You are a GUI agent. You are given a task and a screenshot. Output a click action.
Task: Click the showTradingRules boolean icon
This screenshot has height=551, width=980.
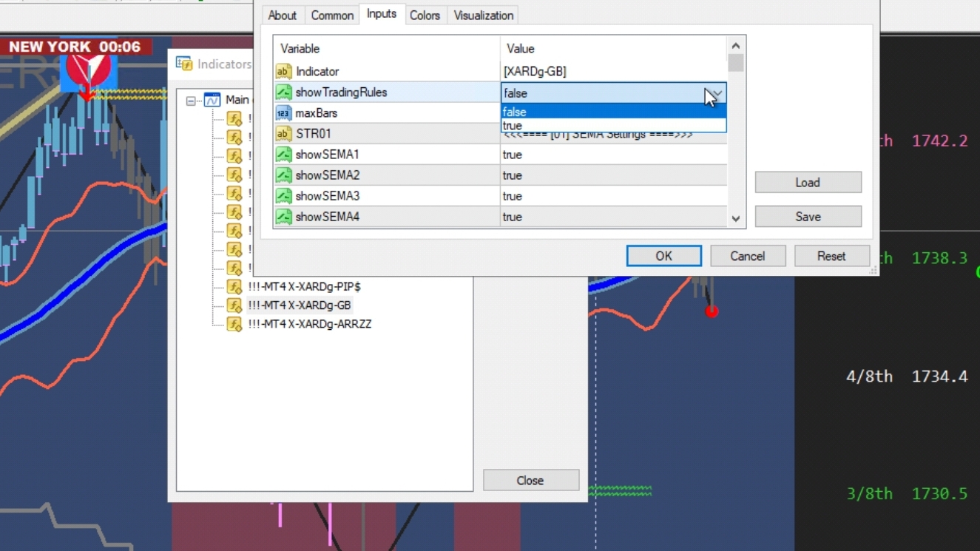(x=283, y=92)
